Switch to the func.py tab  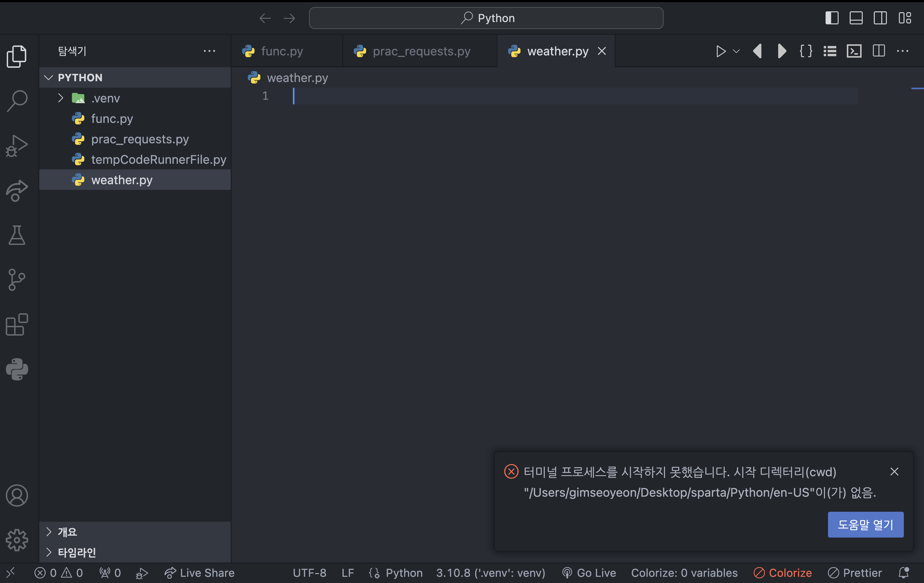287,51
